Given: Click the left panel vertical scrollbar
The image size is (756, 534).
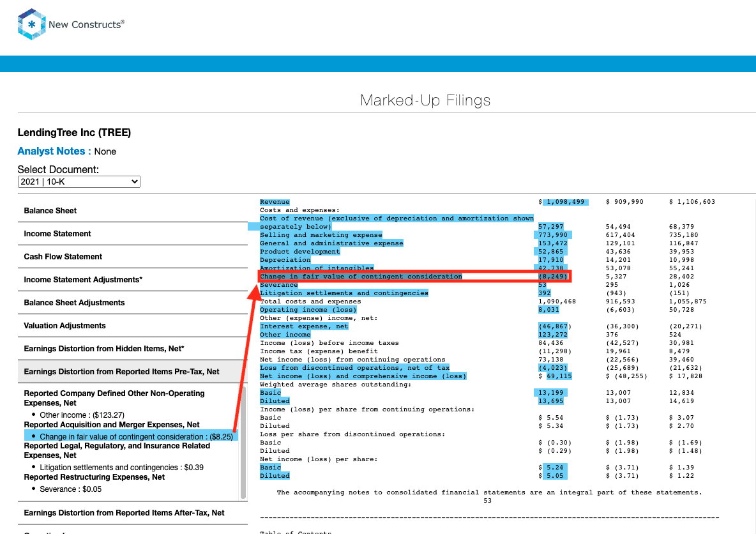Looking at the screenshot, I should click(x=243, y=443).
